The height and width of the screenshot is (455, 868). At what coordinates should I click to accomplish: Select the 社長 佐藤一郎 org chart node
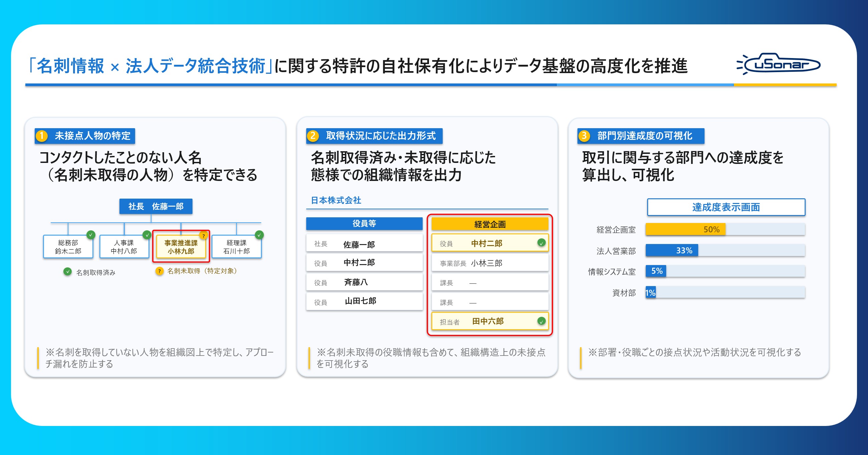tap(156, 206)
